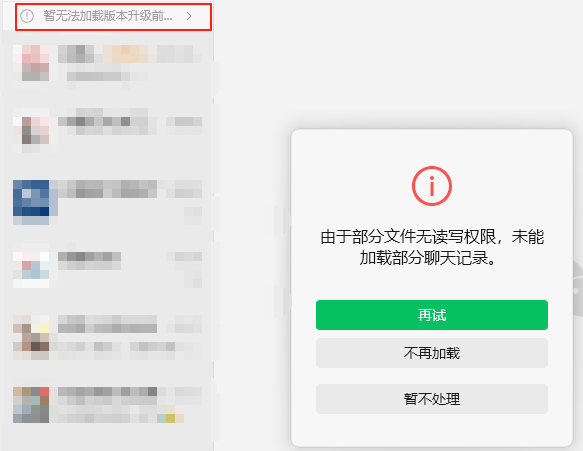Click the yellow emoji in the bottom chat's preview
The width and height of the screenshot is (583, 451).
tap(171, 419)
